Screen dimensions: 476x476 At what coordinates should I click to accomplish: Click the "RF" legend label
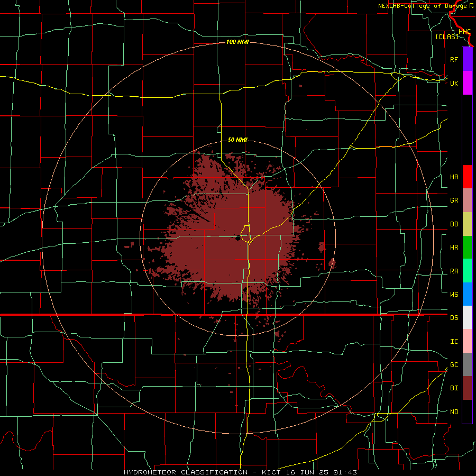click(454, 59)
